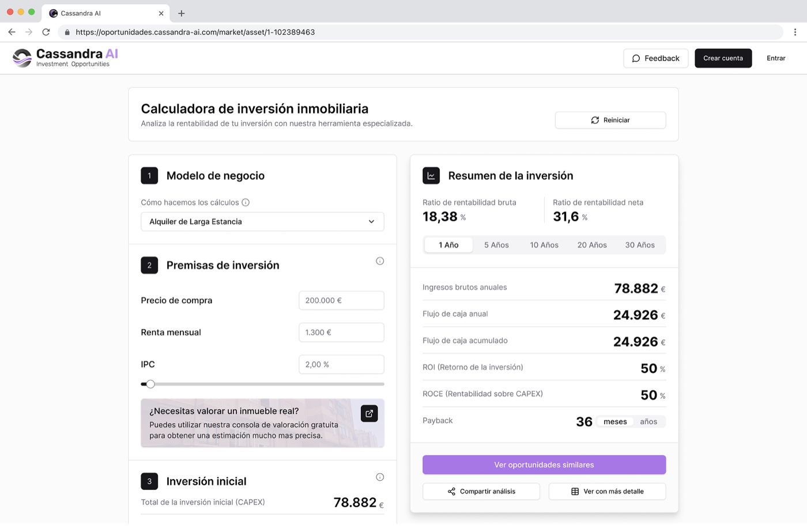Click Entrar to log in
Viewport: 807px width, 532px height.
(776, 58)
